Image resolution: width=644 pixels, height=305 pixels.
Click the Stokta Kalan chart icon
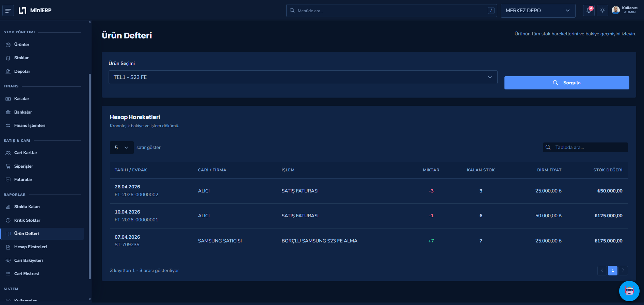tap(8, 207)
